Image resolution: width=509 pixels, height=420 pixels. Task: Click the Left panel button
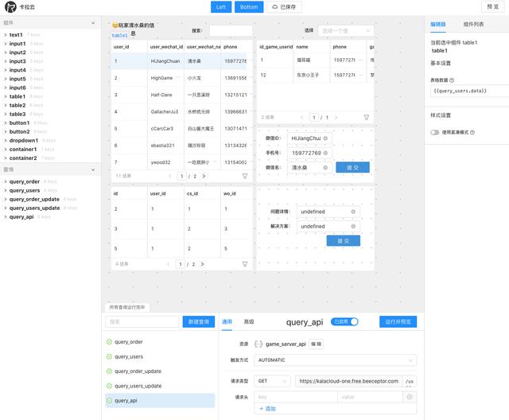point(221,7)
